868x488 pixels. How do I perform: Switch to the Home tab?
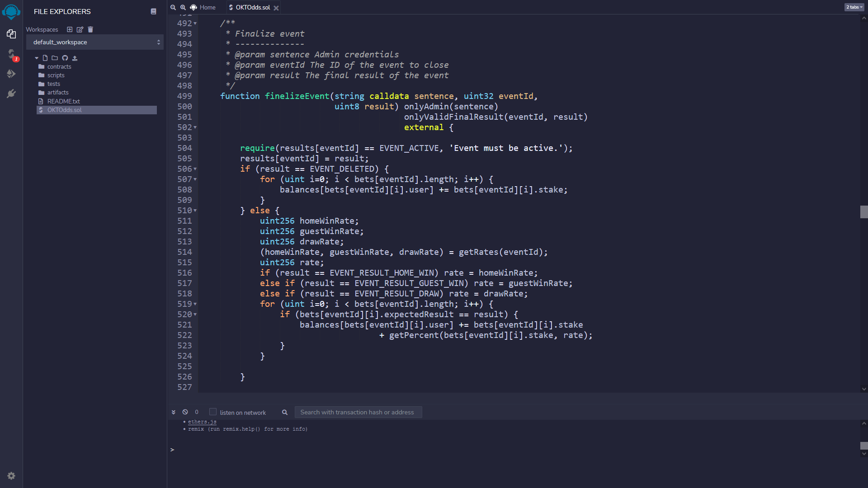pos(207,7)
